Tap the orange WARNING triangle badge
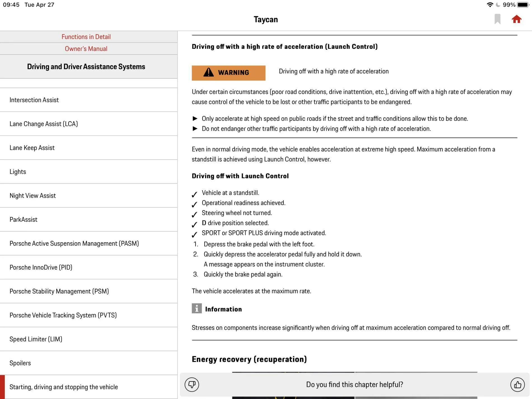This screenshot has width=532, height=399. (228, 73)
